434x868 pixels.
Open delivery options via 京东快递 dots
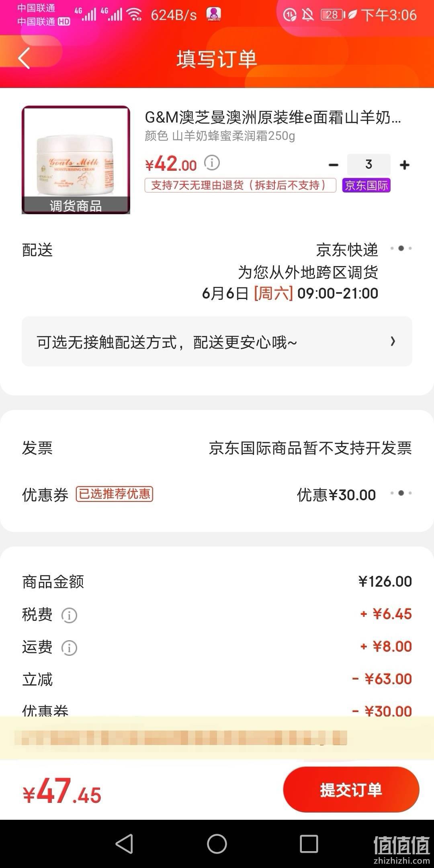pos(401,248)
